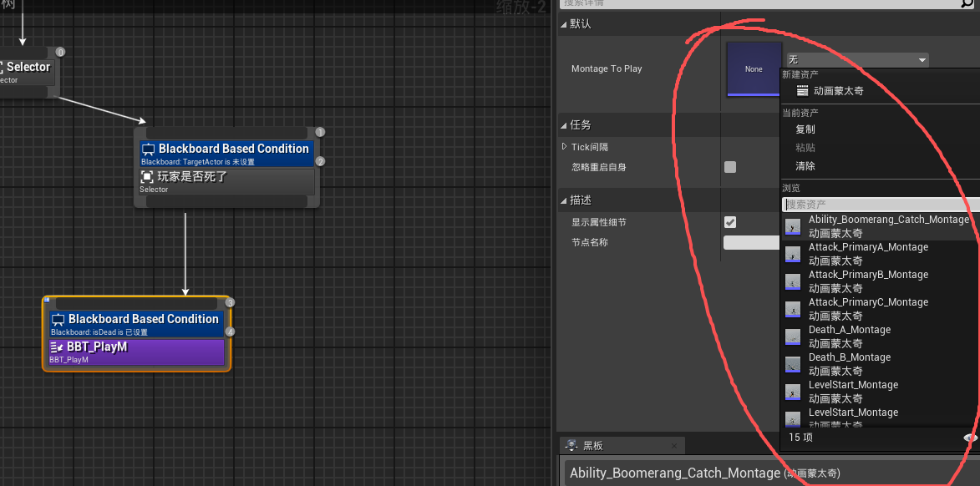Click the top Selector node
This screenshot has width=980, height=486.
tap(26, 72)
